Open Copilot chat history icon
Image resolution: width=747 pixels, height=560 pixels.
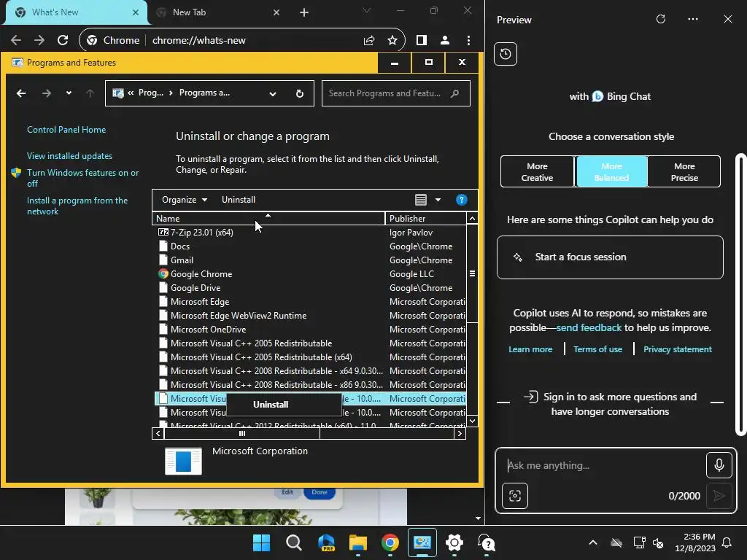[x=506, y=54]
